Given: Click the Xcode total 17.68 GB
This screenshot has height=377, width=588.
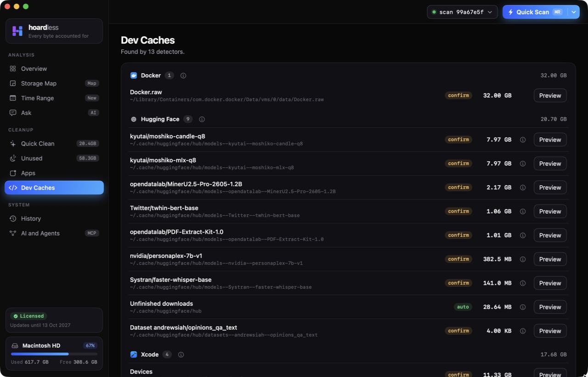Looking at the screenshot, I should point(554,354).
